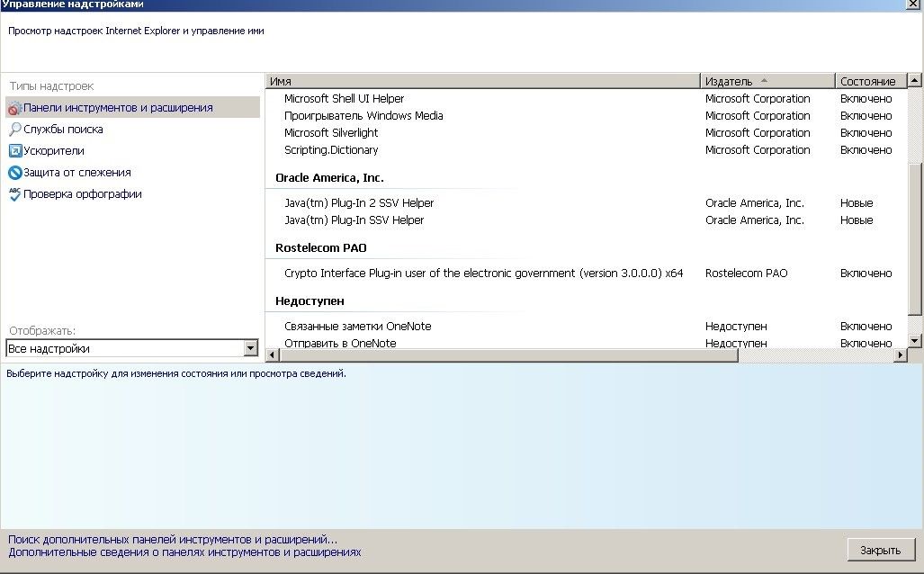Select Microsoft Shell UI Helper add-on
This screenshot has width=924, height=574.
[587, 98]
